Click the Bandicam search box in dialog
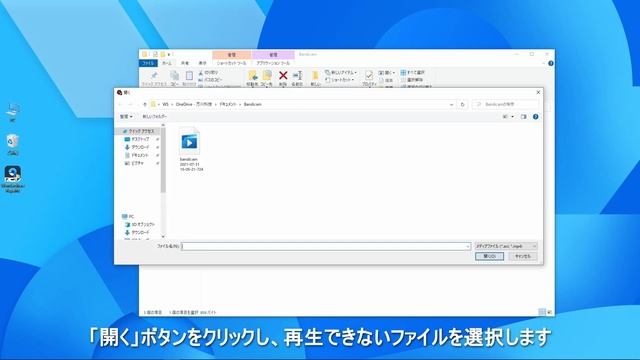 (x=505, y=104)
